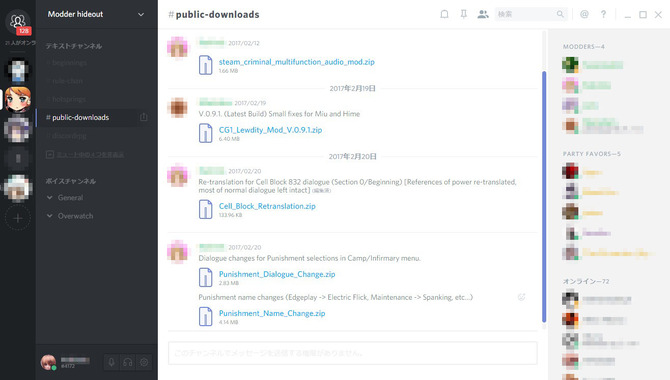Create invite icon beside public-downloads channel
This screenshot has height=380, width=670.
[x=144, y=117]
